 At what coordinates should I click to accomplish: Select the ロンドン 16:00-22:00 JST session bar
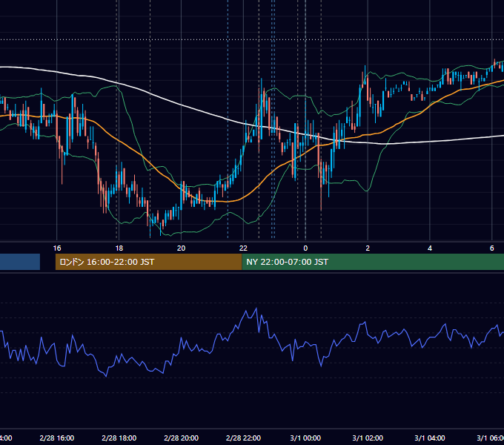(148, 262)
